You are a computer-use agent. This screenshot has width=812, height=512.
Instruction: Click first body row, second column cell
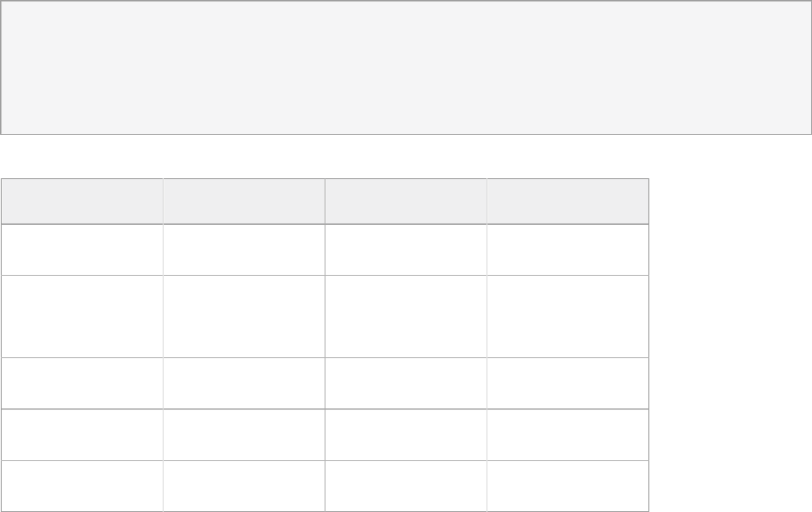pyautogui.click(x=244, y=250)
